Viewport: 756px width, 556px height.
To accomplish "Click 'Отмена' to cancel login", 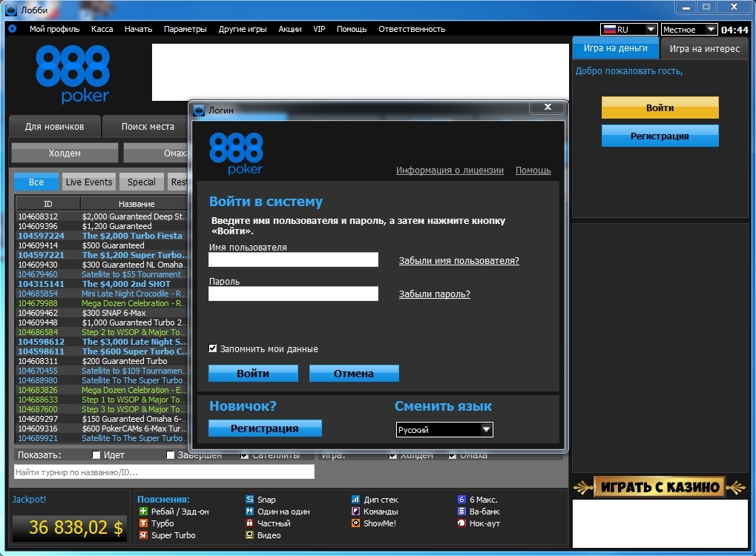I will click(x=354, y=374).
